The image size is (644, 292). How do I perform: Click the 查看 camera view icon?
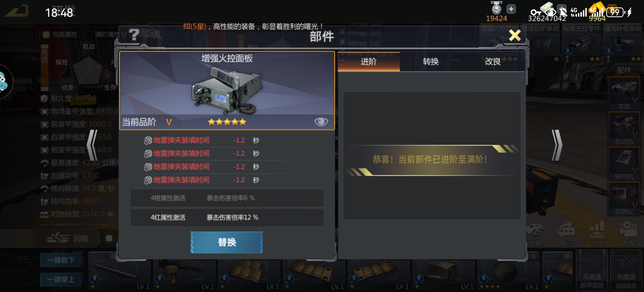pos(628,229)
